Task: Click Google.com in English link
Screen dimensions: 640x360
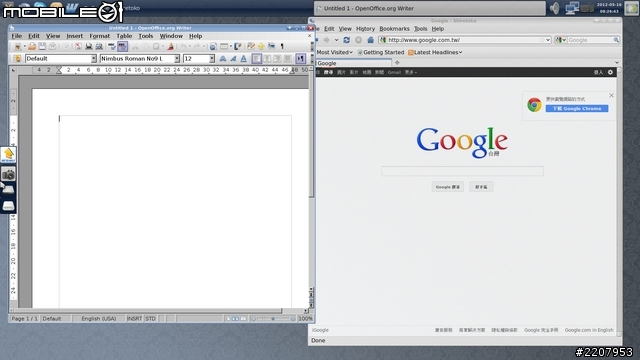Action: pyautogui.click(x=589, y=330)
